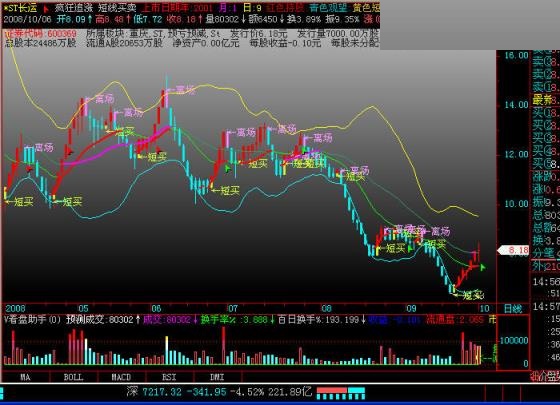Screen dimensions: 560x405
Task: Click the 离场 signal at the June peak
Action: pos(181,90)
